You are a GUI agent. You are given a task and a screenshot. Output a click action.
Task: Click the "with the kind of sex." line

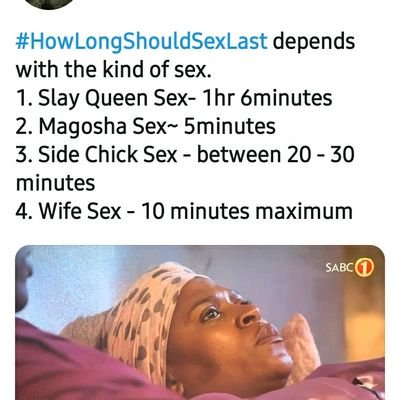pos(114,70)
